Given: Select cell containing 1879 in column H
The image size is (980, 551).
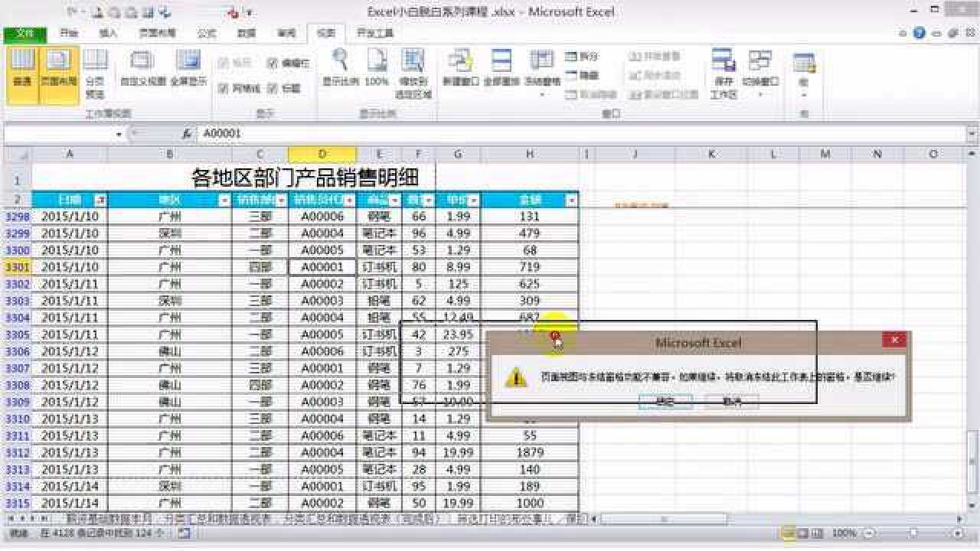Looking at the screenshot, I should 530,452.
